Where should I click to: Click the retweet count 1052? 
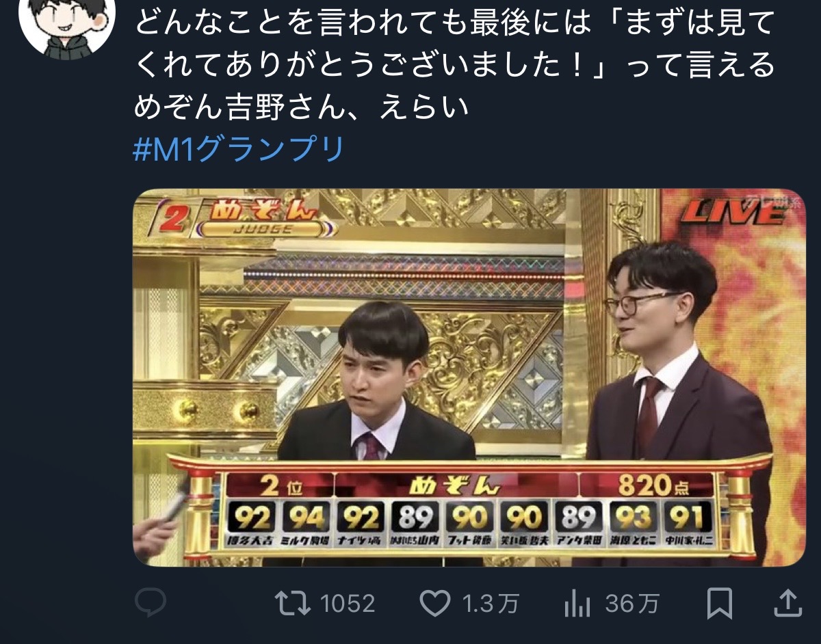[348, 604]
